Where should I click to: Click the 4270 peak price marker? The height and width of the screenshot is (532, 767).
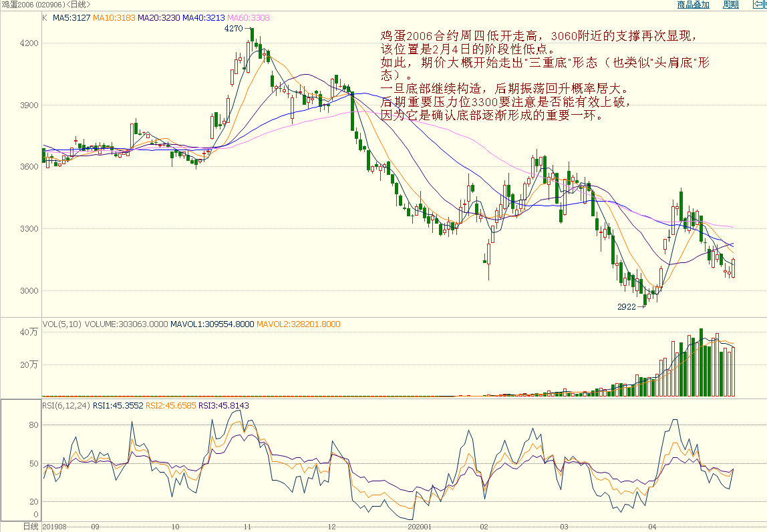pyautogui.click(x=233, y=29)
